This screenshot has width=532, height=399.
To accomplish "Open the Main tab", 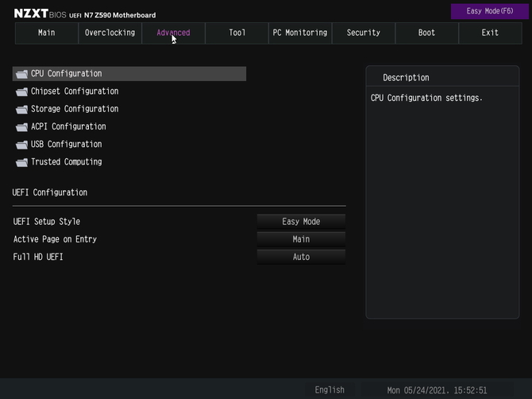I will 47,33.
